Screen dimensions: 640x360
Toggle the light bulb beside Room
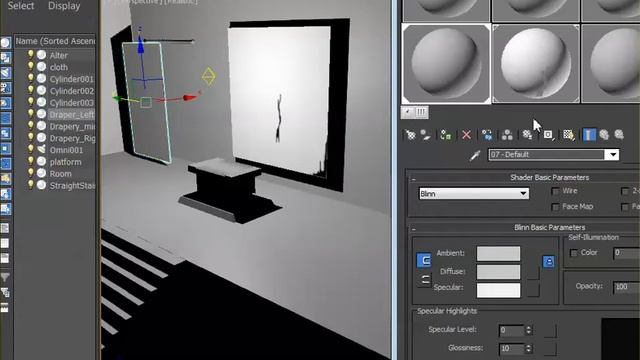tap(31, 173)
